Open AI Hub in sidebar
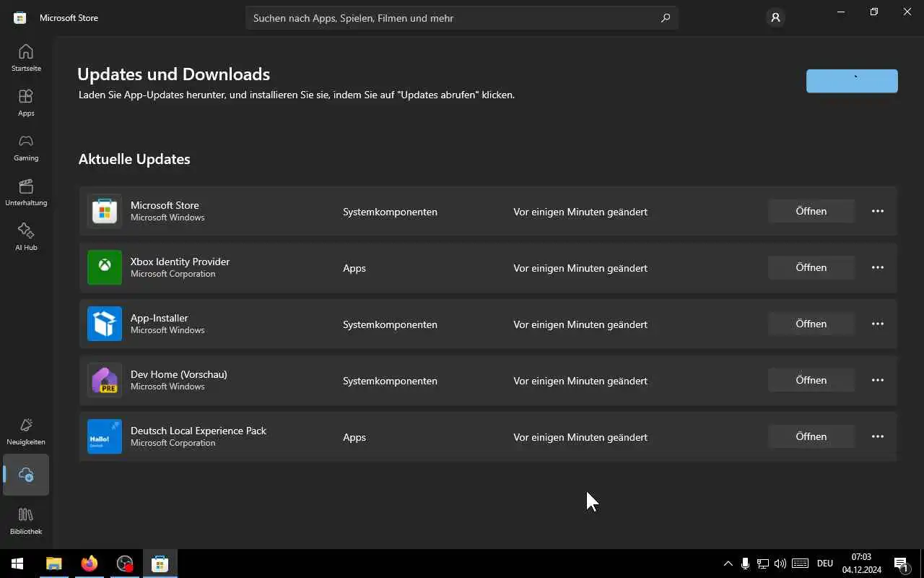The image size is (924, 578). tap(26, 237)
